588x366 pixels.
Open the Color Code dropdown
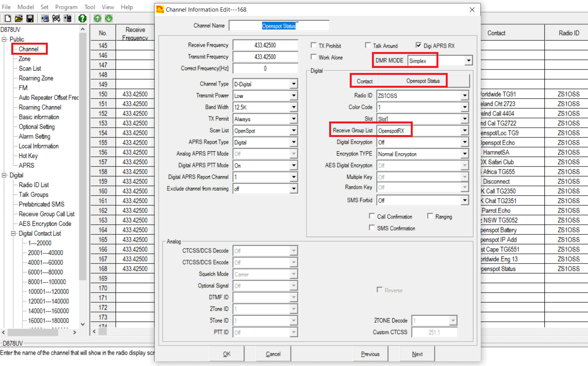pos(465,107)
